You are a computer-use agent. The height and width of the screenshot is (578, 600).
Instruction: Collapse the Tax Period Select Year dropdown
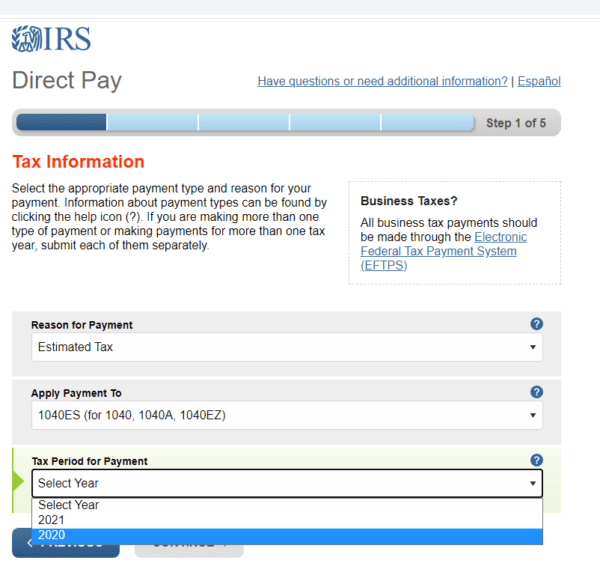coord(286,483)
